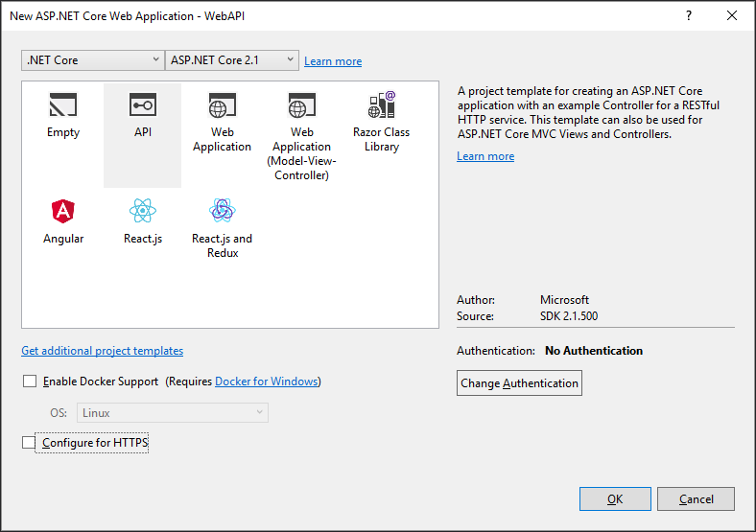Toggle Configure for HTTPS checkbox
The width and height of the screenshot is (756, 532).
click(29, 442)
